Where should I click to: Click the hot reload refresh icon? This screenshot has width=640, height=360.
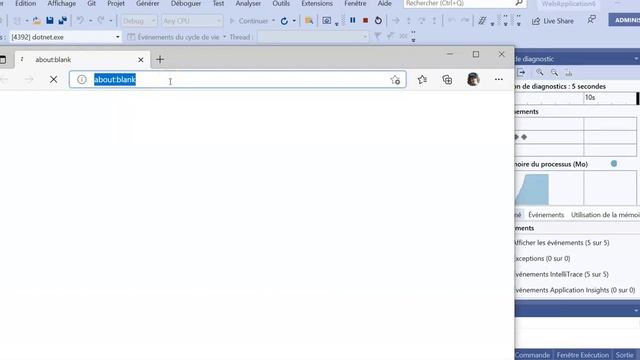(284, 21)
